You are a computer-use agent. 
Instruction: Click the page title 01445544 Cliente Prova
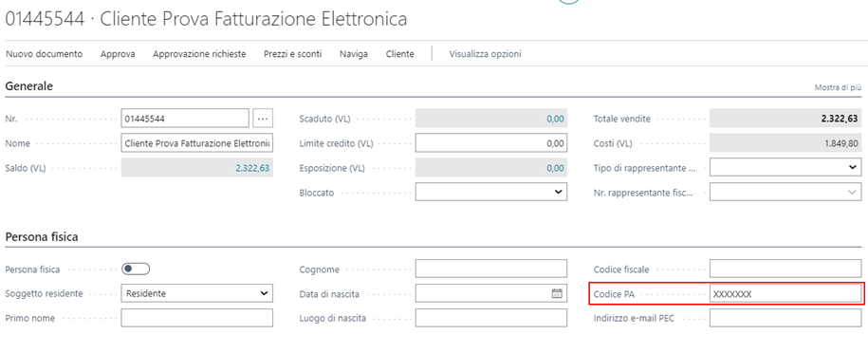pos(206,19)
